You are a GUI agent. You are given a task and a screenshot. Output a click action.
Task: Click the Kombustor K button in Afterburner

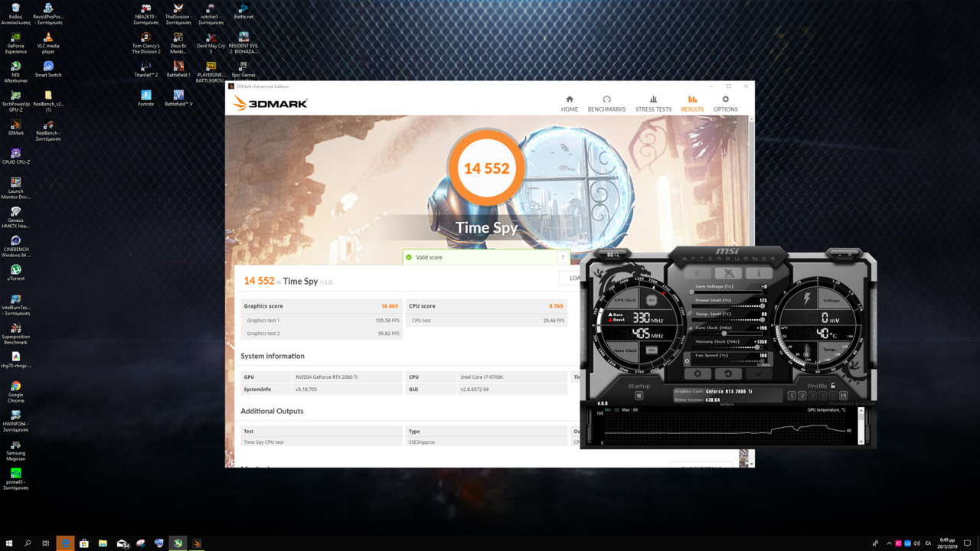click(x=697, y=273)
